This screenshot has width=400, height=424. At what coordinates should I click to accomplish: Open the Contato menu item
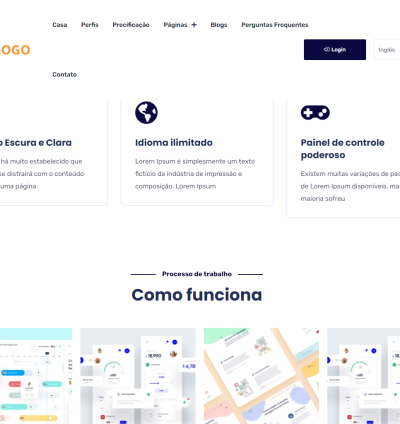65,74
